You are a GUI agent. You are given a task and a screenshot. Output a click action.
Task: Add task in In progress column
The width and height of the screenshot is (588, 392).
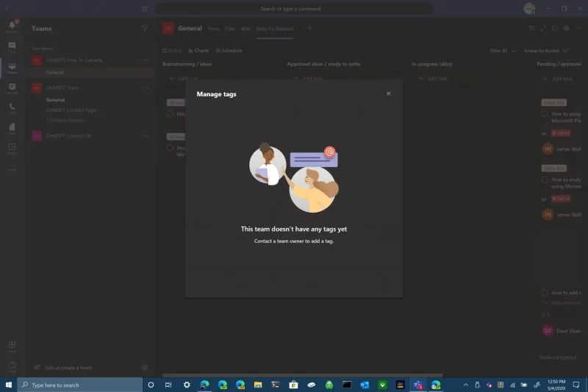[x=434, y=78]
